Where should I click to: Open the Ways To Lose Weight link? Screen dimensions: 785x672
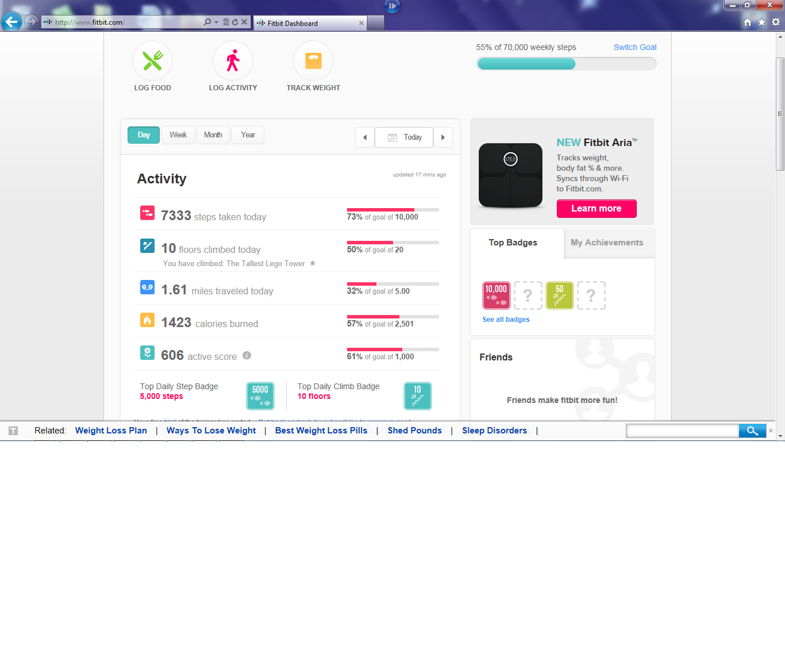point(211,431)
